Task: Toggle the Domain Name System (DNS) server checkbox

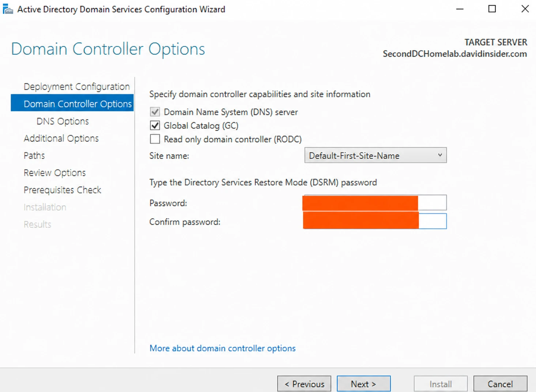Action: [x=155, y=112]
